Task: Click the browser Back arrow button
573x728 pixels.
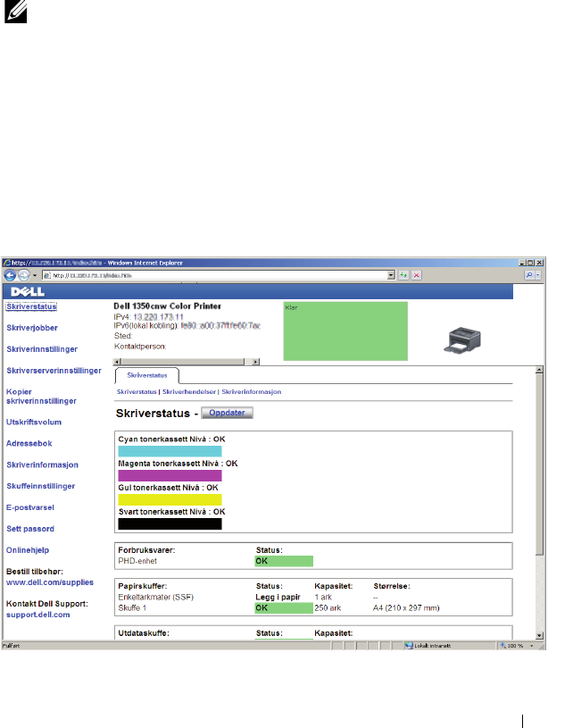Action: click(x=10, y=275)
